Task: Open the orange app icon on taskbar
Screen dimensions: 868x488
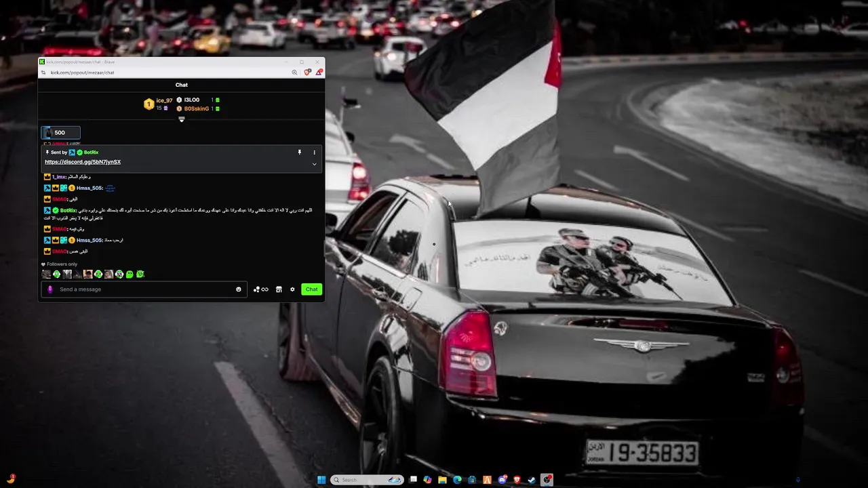Action: (487, 480)
